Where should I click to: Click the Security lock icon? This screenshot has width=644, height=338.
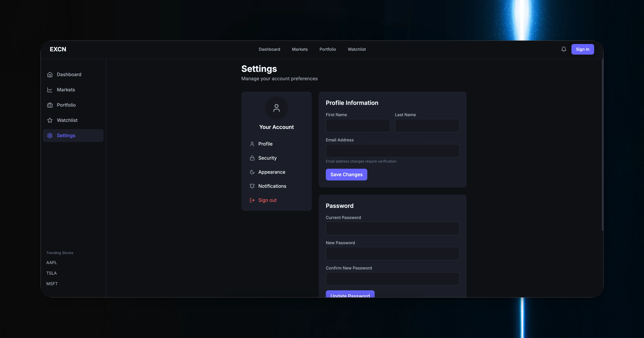pos(252,158)
